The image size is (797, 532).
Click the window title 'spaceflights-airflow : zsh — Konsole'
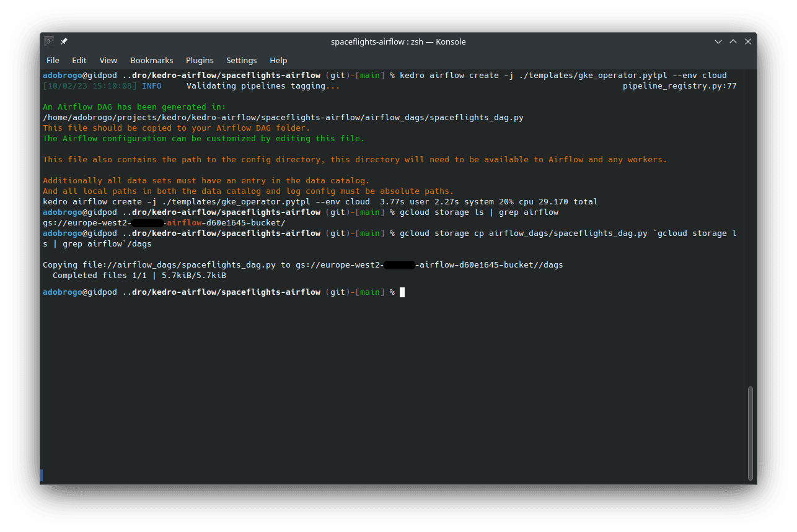pyautogui.click(x=398, y=41)
